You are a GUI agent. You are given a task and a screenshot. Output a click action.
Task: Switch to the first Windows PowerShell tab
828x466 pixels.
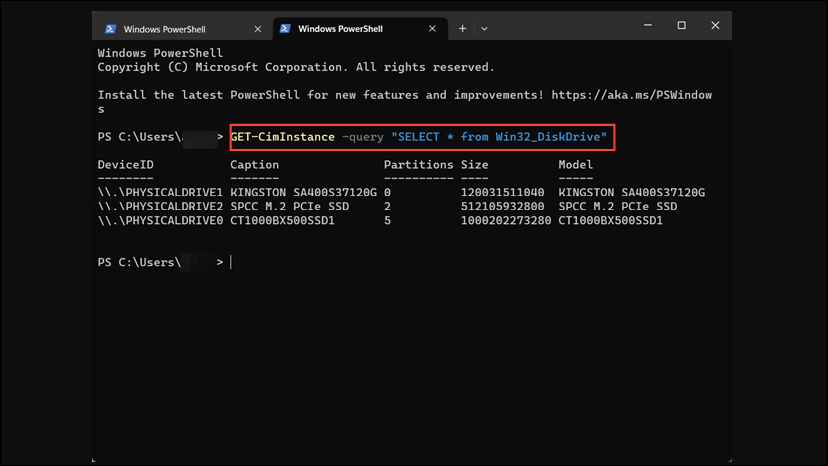(182, 29)
